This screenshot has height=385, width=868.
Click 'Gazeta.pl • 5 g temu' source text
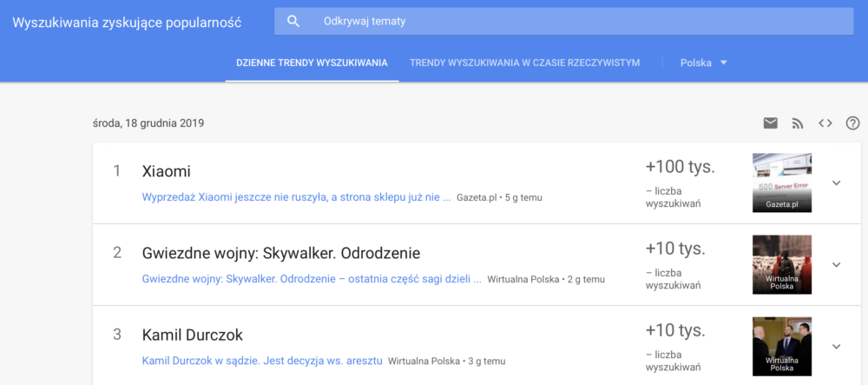(499, 198)
